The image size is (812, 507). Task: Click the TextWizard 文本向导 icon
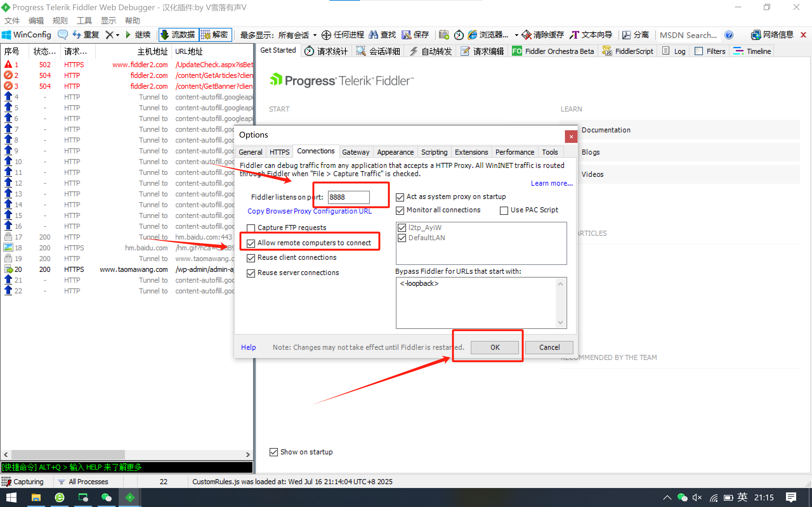click(x=574, y=35)
